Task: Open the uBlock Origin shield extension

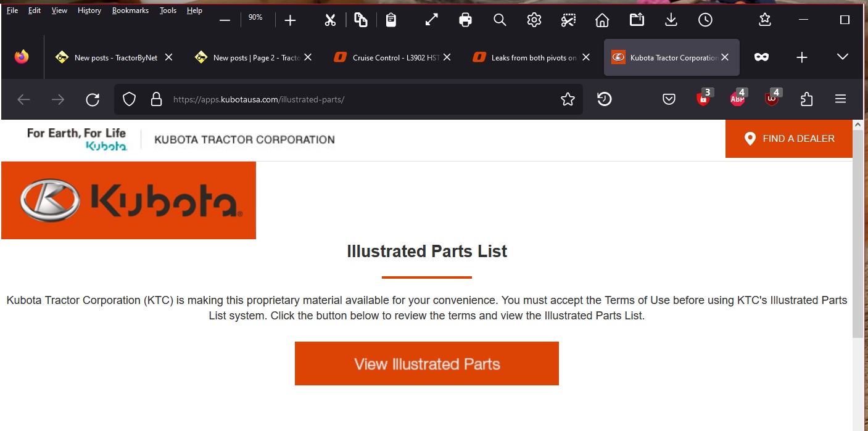Action: click(772, 97)
